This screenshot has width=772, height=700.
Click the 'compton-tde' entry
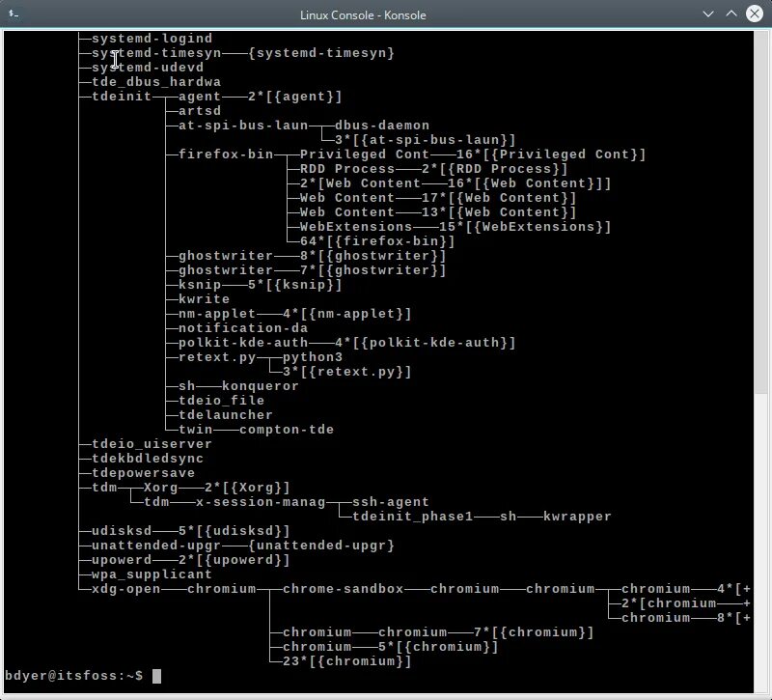pos(287,430)
